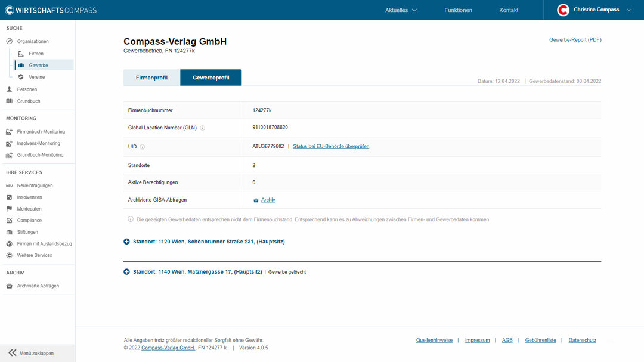Open the Gebührenliste footer link

[540, 340]
